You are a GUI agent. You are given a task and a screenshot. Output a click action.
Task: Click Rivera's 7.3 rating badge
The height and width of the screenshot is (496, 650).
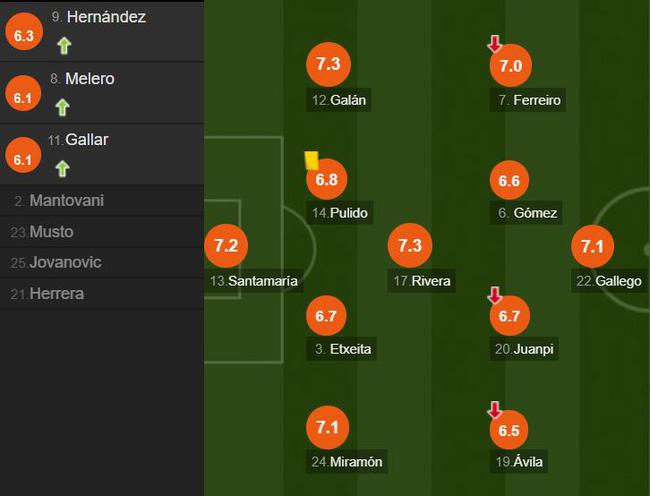pos(410,246)
